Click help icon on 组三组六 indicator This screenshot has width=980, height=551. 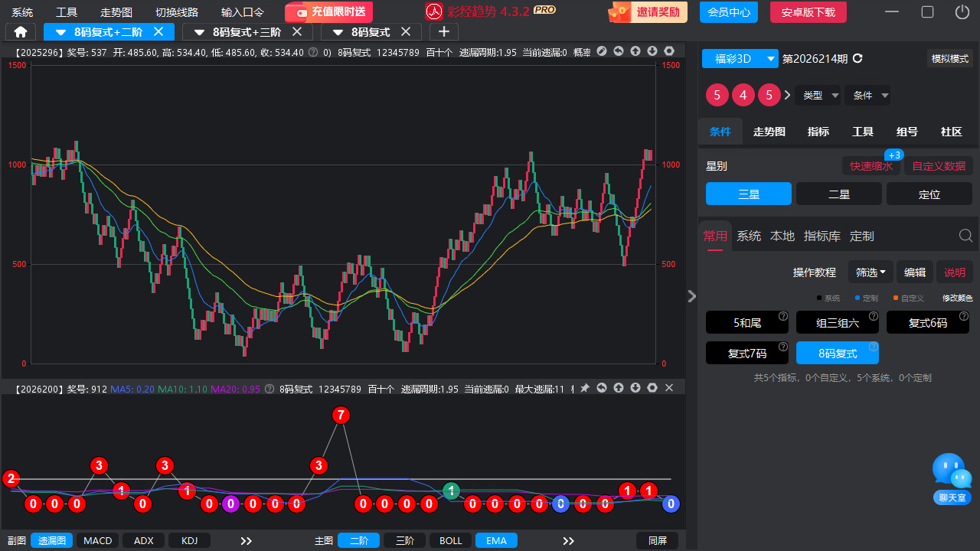874,316
